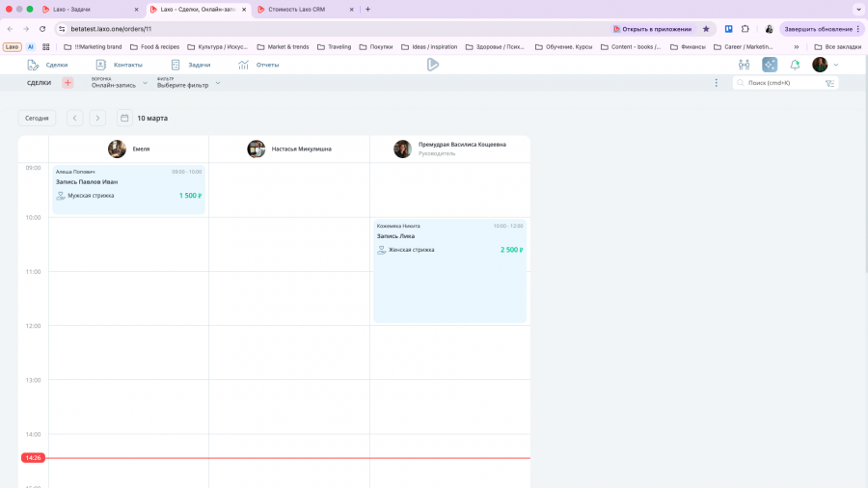Open the three-dot options menu
Screen dimensions: 868x488
(x=716, y=83)
